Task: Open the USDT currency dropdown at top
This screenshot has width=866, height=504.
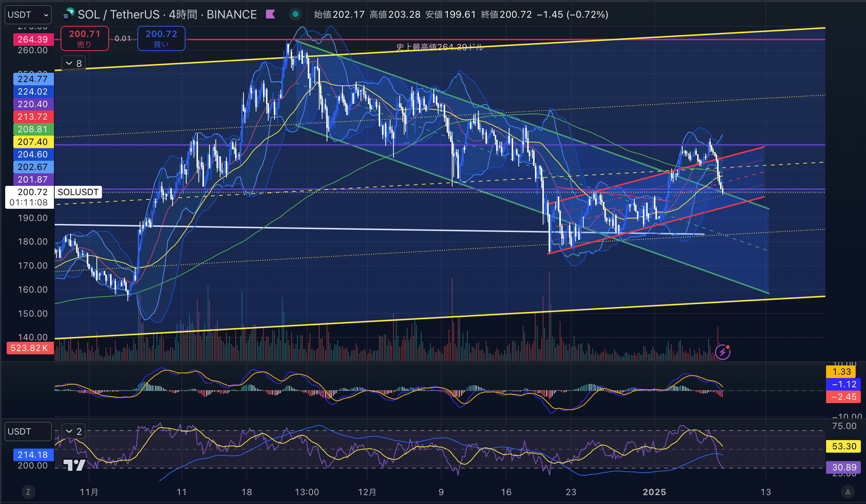Action: coord(28,15)
